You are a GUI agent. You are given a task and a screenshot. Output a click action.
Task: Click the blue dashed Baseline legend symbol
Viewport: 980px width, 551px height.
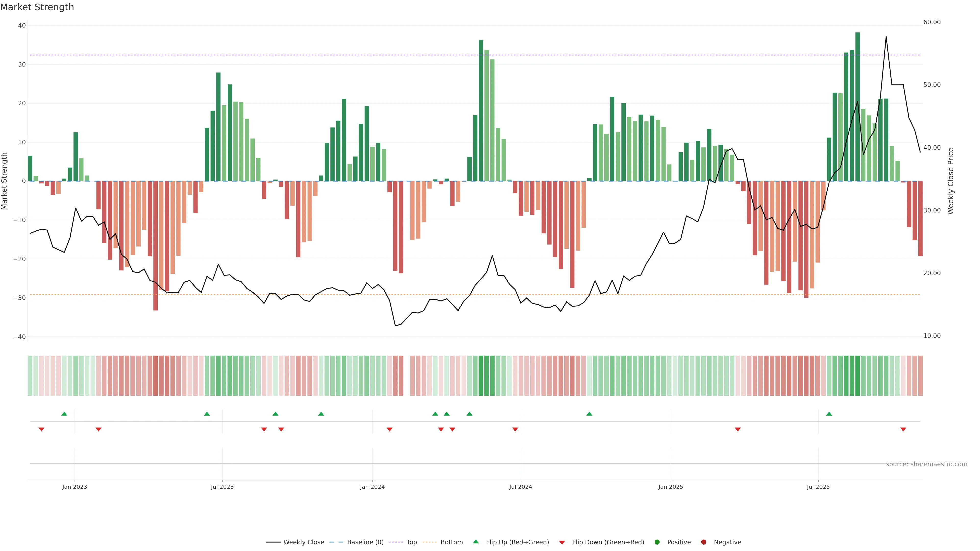(336, 542)
